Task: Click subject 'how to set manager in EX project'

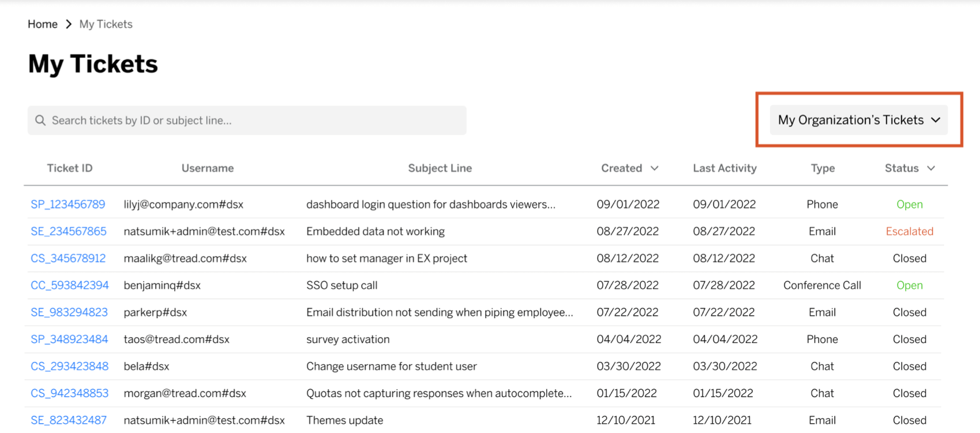Action: point(386,259)
